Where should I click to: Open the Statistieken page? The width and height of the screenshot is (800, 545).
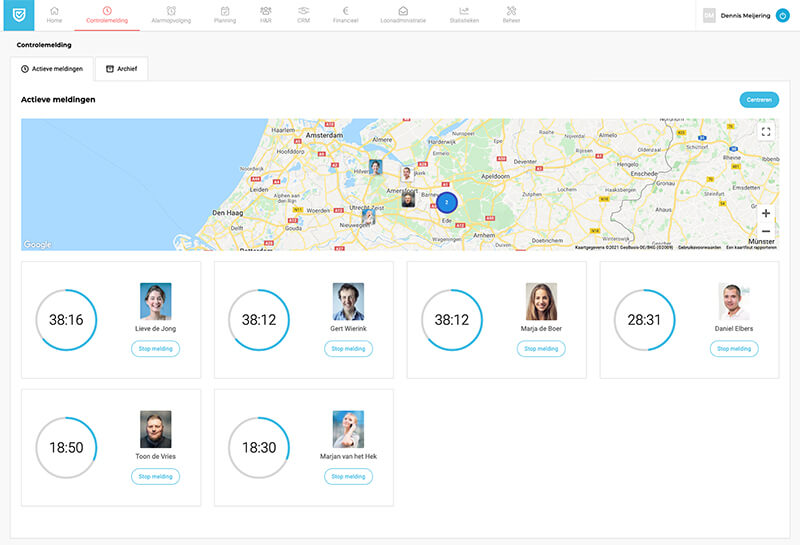pyautogui.click(x=464, y=15)
